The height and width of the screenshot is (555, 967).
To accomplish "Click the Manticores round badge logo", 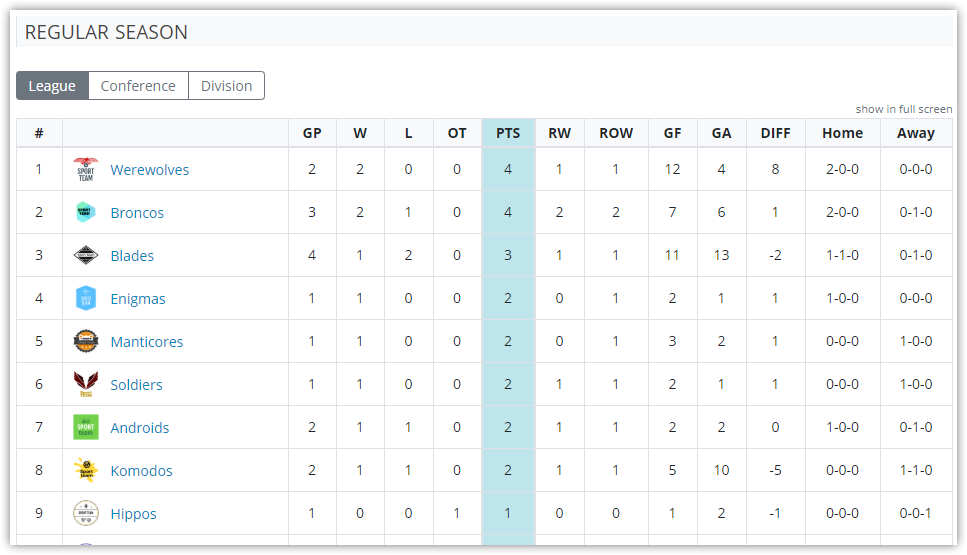I will point(86,341).
